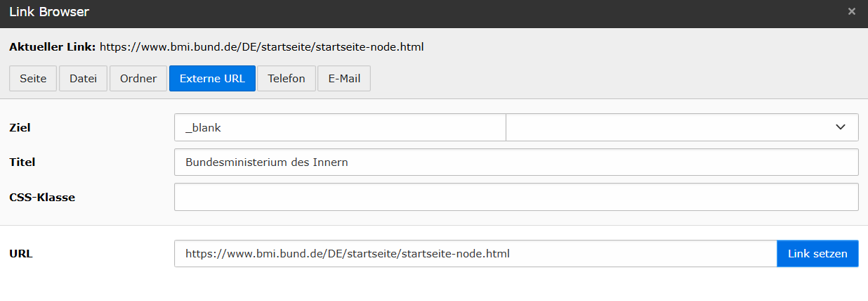The height and width of the screenshot is (301, 868).
Task: Select the Ordner tab
Action: tap(138, 79)
